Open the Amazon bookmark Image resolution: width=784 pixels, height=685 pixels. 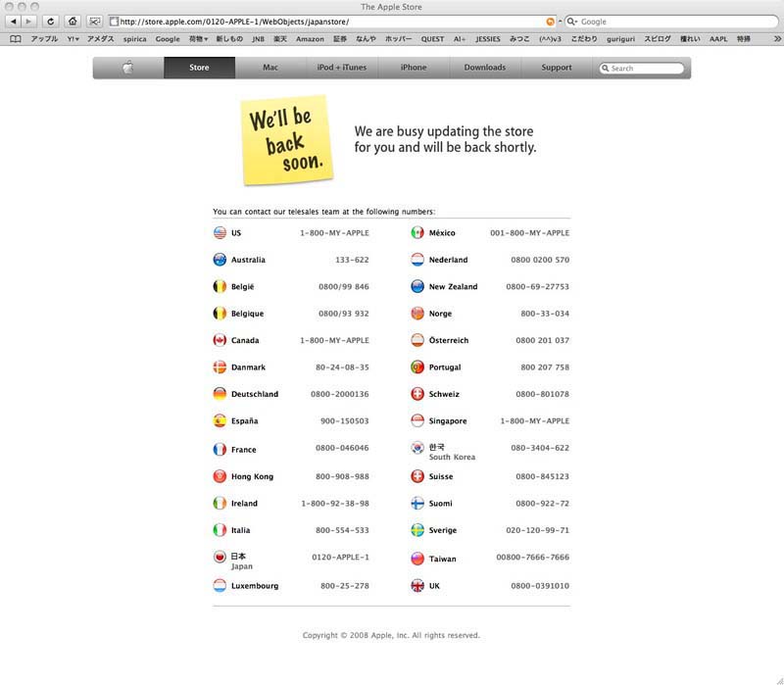(x=310, y=39)
